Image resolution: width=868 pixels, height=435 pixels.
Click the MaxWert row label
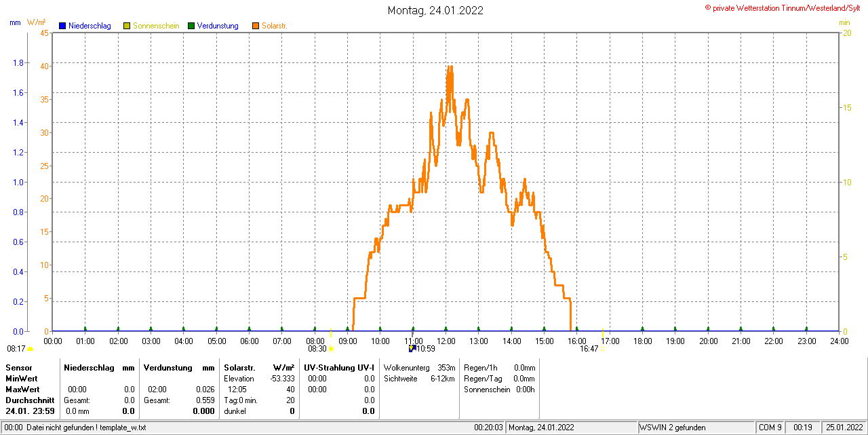[x=22, y=390]
